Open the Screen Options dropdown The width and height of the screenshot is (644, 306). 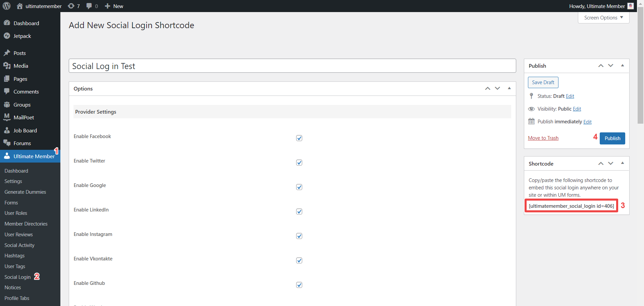click(603, 17)
